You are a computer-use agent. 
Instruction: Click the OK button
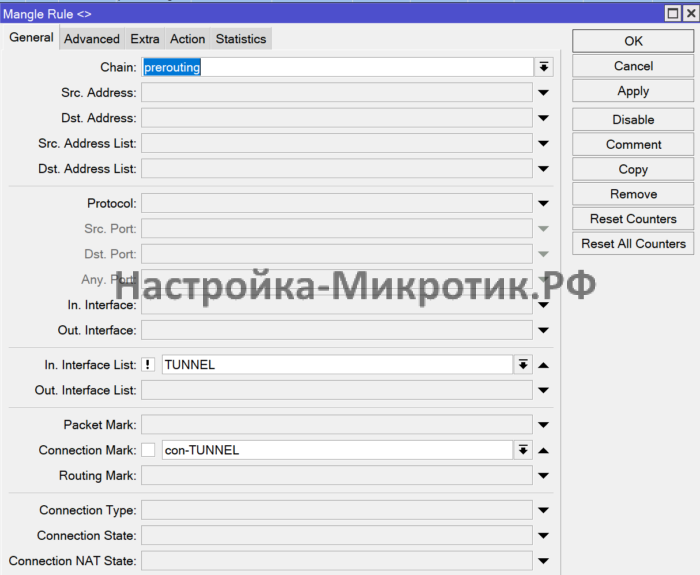point(633,41)
